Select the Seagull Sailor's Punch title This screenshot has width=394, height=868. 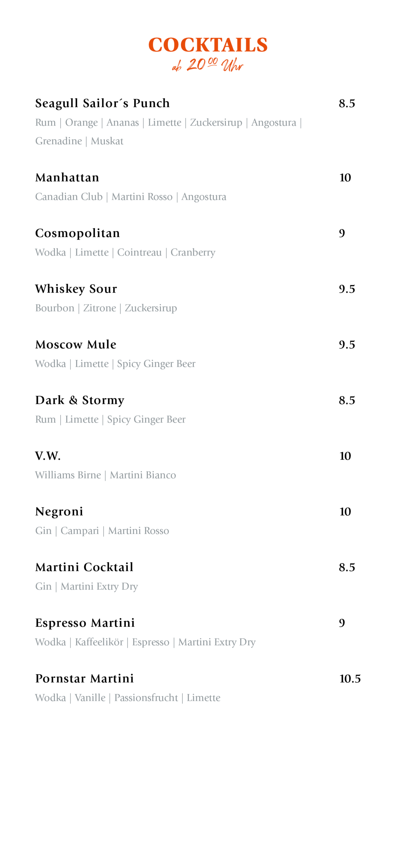(x=102, y=103)
